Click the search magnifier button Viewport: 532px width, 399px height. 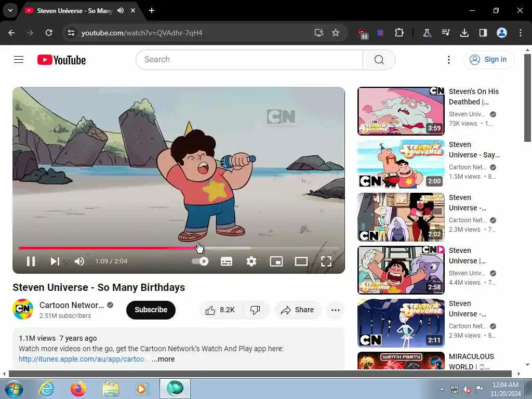tap(379, 60)
